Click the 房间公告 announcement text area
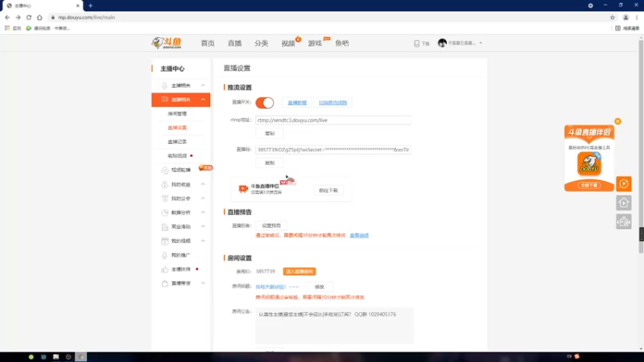644x362 pixels. (334, 326)
